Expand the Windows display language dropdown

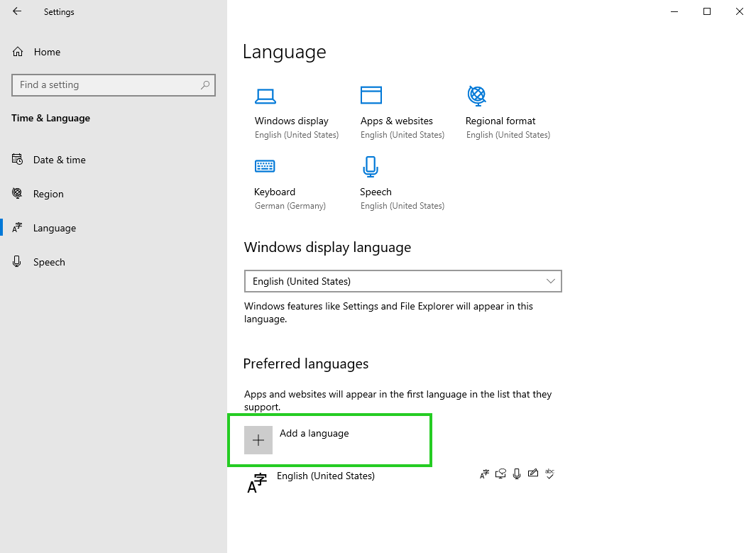pyautogui.click(x=402, y=281)
